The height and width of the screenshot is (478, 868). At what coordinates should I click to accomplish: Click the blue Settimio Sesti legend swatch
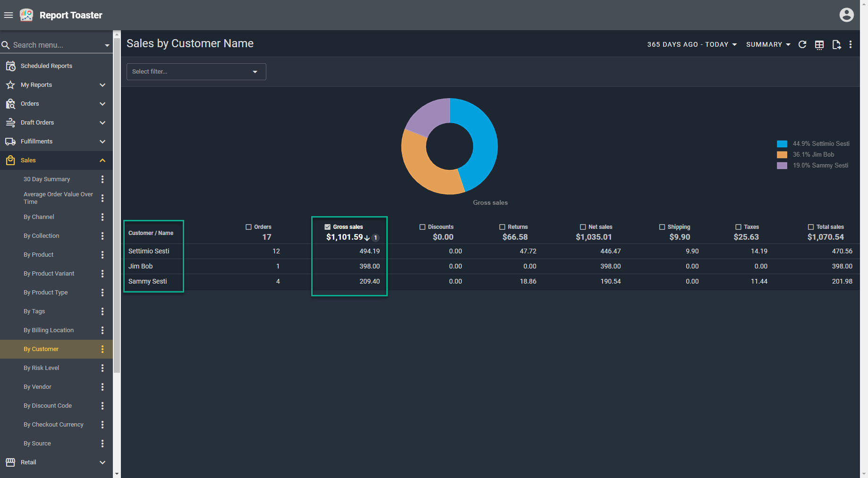[x=782, y=144]
